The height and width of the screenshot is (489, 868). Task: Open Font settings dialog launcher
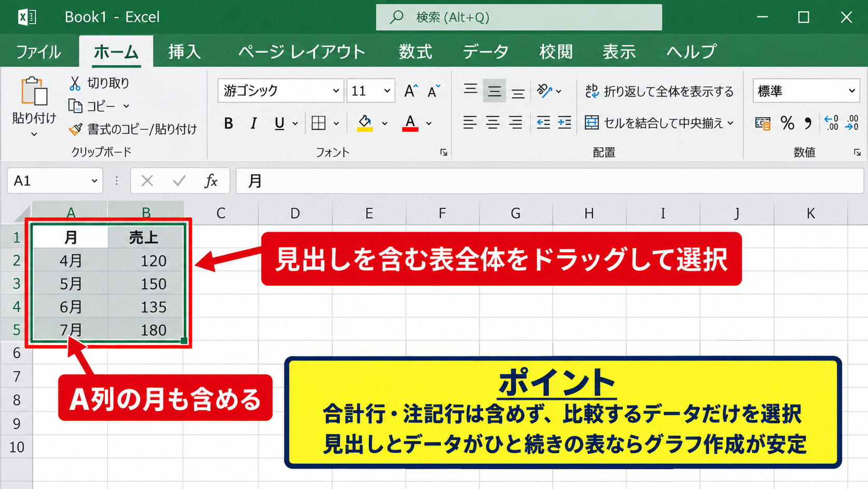pyautogui.click(x=444, y=152)
